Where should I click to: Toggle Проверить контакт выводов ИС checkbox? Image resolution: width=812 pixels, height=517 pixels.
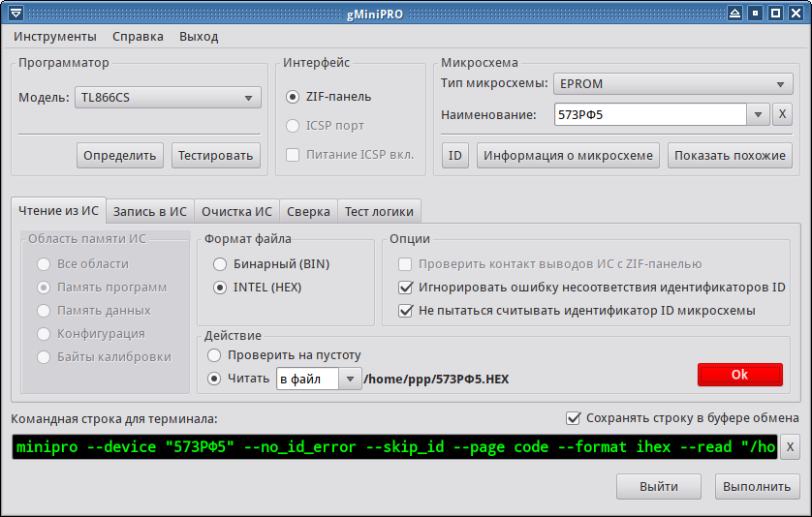405,264
